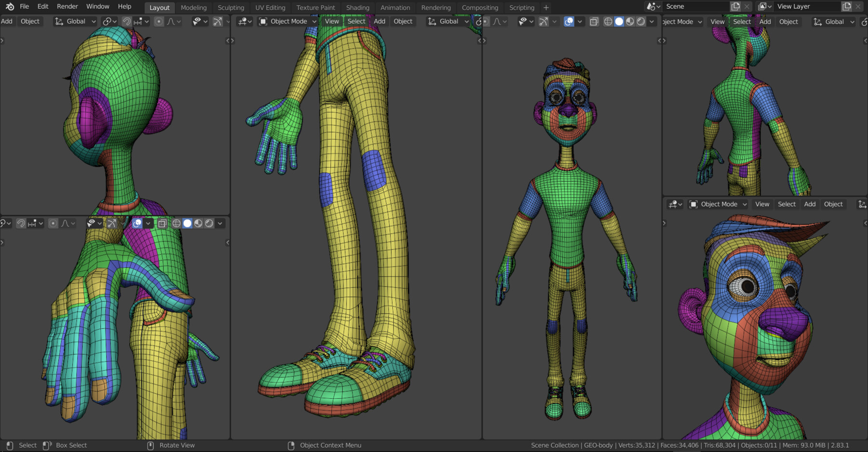Click the Scene name field
The width and height of the screenshot is (868, 452).
[x=694, y=7]
